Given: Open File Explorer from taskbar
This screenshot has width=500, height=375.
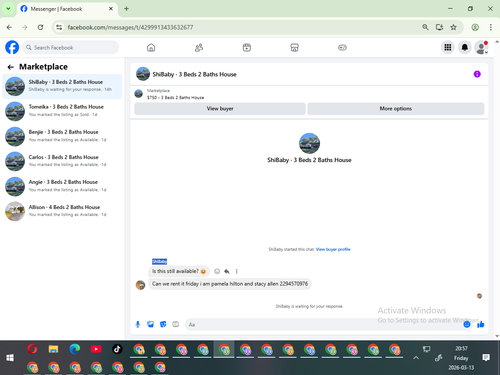Looking at the screenshot, I should [53, 349].
